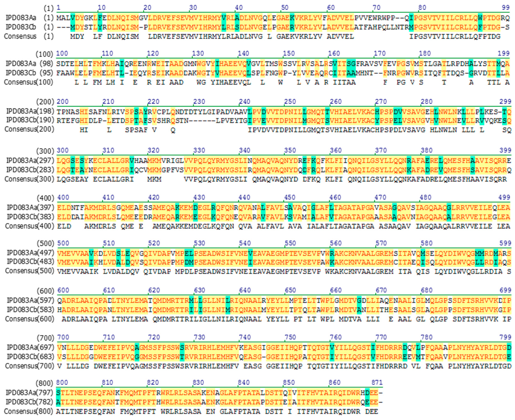Click ruler position number 120
This screenshot has width=515, height=420.
click(153, 53)
